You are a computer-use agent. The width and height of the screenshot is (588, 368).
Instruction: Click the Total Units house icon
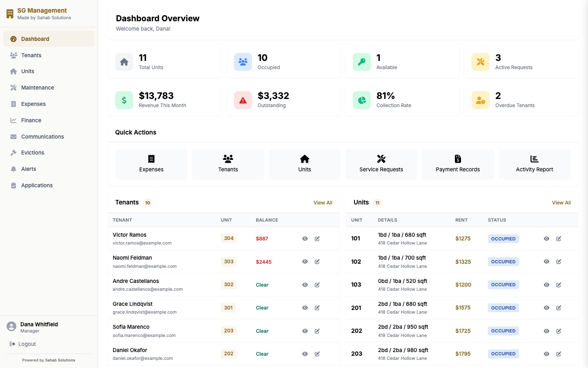pyautogui.click(x=124, y=62)
